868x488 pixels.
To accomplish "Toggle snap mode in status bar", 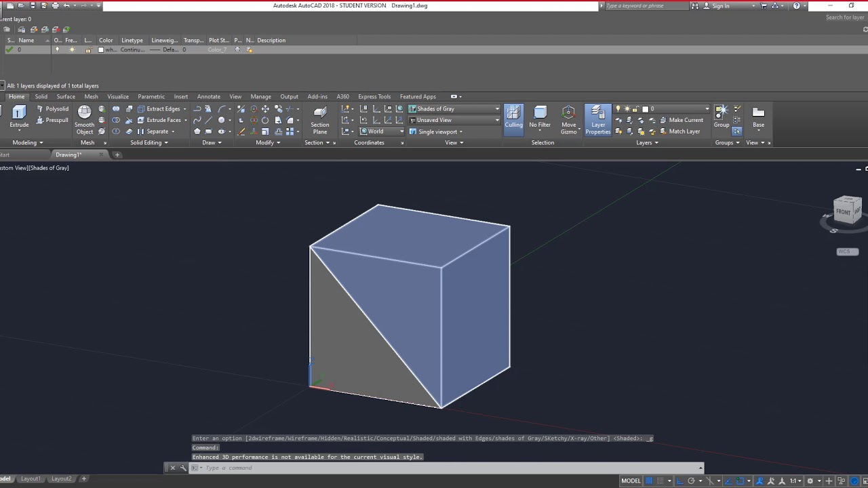I will (x=660, y=481).
